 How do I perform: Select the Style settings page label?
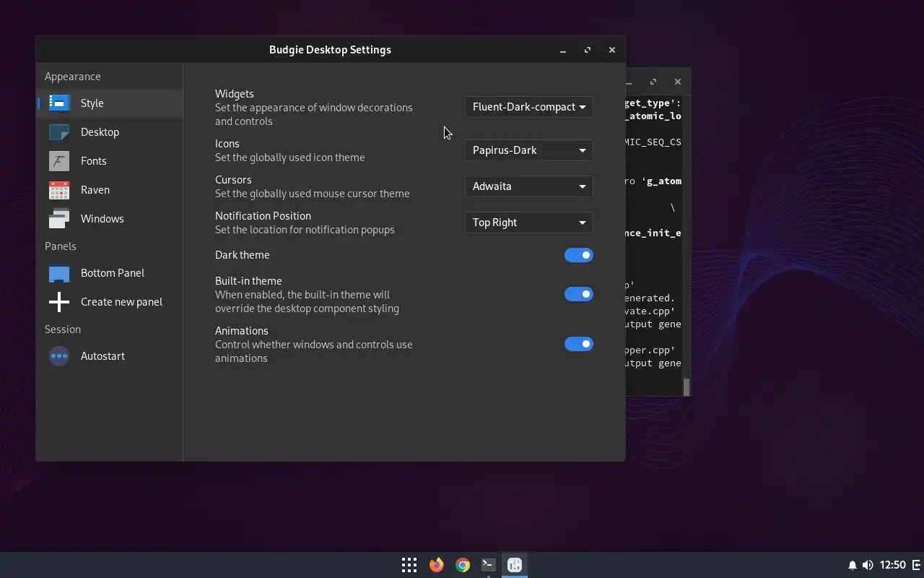pos(92,103)
